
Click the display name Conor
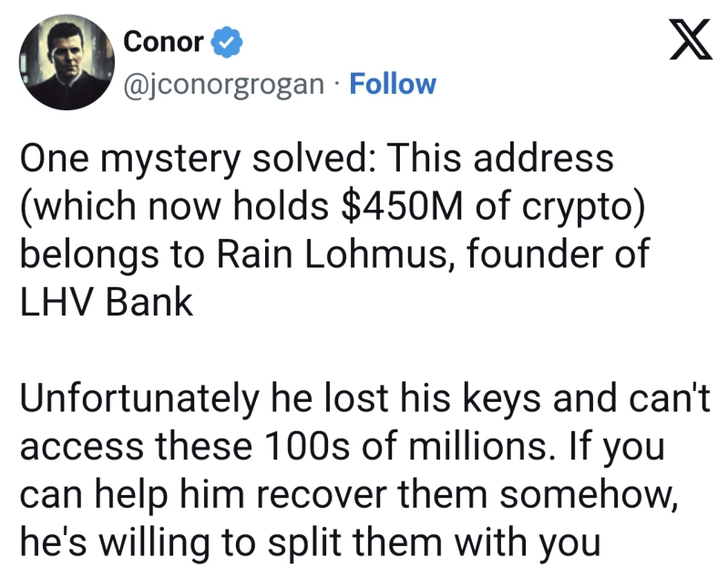(162, 41)
